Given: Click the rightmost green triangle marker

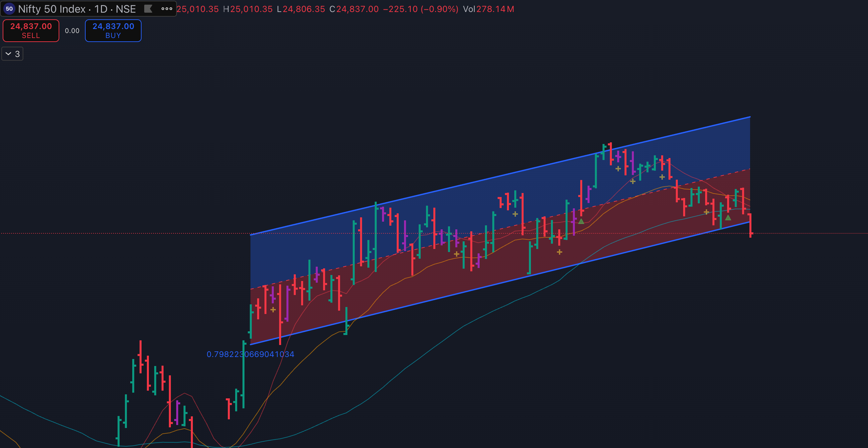Looking at the screenshot, I should click(728, 218).
